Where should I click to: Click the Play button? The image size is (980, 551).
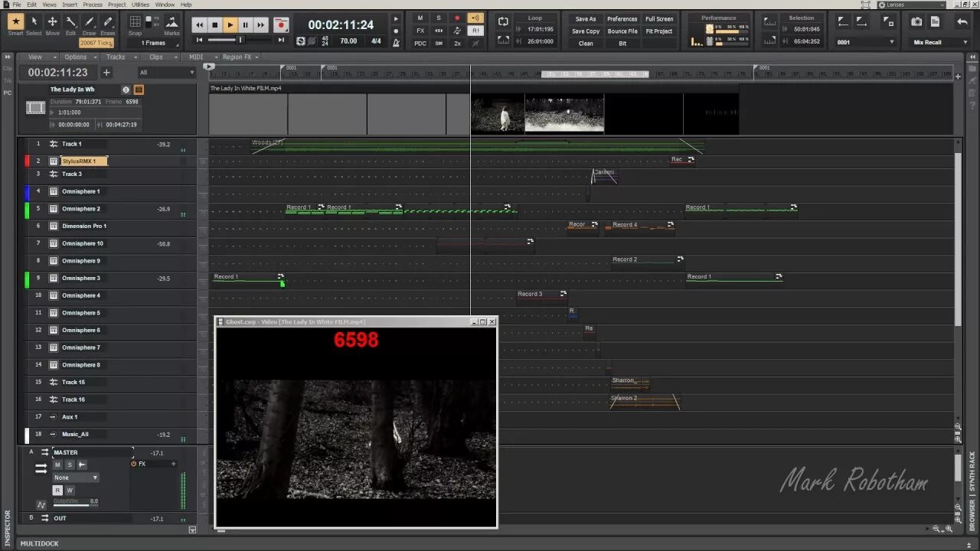click(230, 25)
